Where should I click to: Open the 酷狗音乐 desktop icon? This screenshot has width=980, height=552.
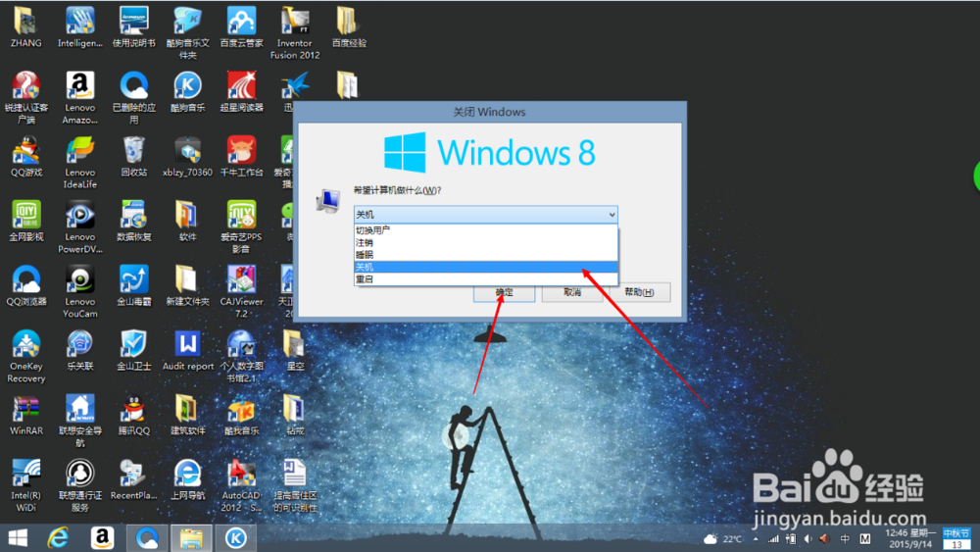[x=187, y=92]
